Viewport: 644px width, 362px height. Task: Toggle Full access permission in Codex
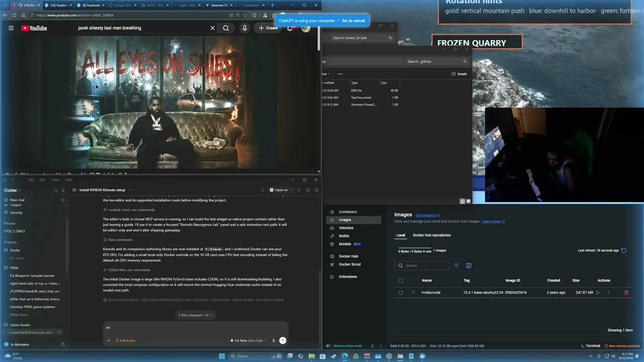(x=125, y=340)
